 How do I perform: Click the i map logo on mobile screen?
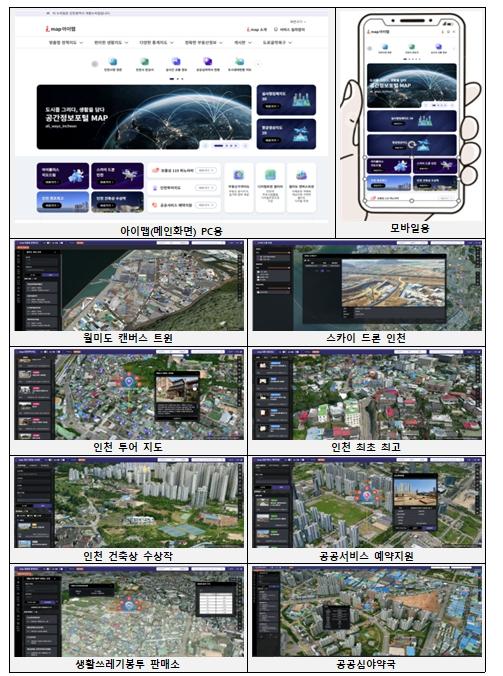pyautogui.click(x=378, y=31)
